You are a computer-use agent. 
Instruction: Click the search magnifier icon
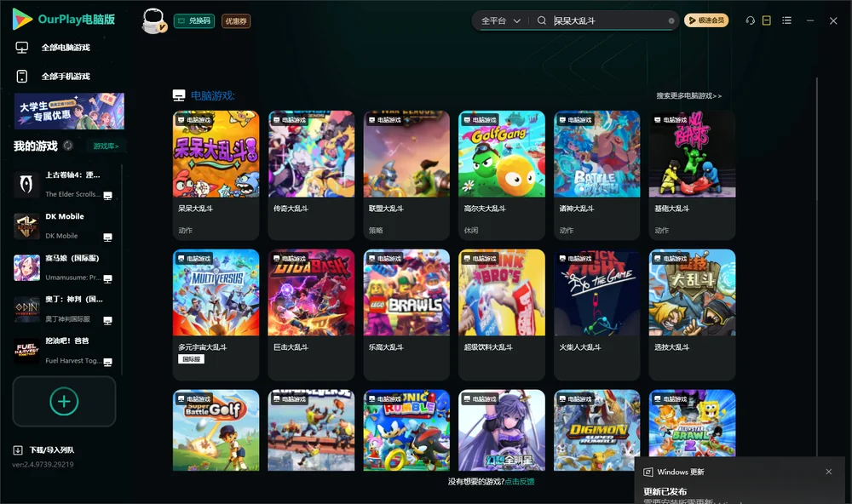pyautogui.click(x=542, y=20)
